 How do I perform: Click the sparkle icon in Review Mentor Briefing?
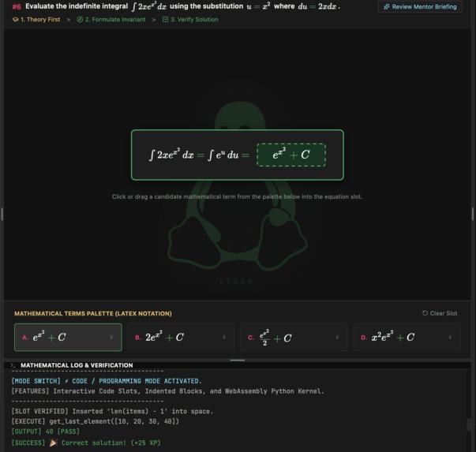tap(387, 6)
